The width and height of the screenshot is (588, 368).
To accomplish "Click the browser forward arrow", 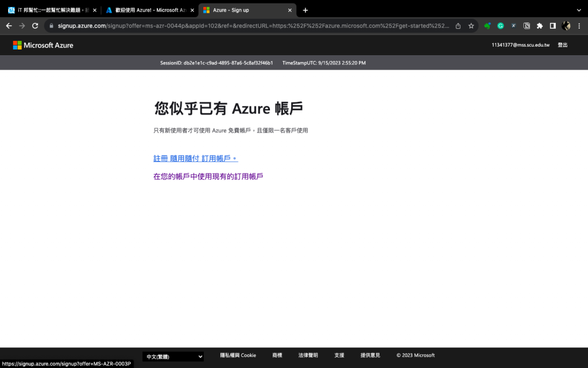I will (x=22, y=26).
